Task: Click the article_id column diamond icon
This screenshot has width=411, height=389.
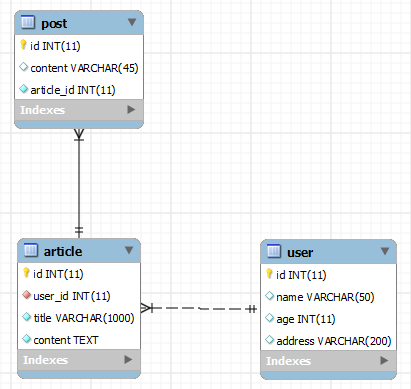Action: point(23,89)
